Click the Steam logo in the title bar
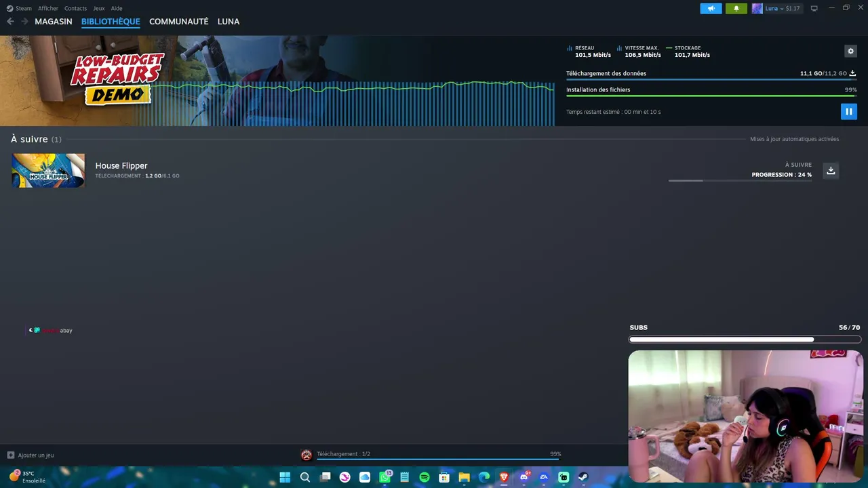Viewport: 868px width, 488px height. (9, 9)
